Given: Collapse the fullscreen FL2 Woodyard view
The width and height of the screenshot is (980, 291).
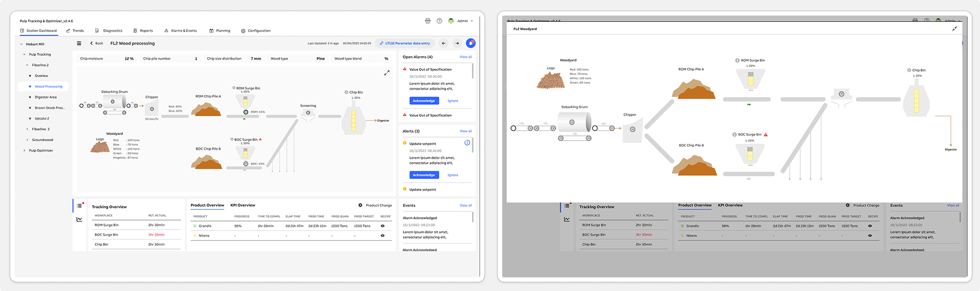Looking at the screenshot, I should click(x=954, y=29).
